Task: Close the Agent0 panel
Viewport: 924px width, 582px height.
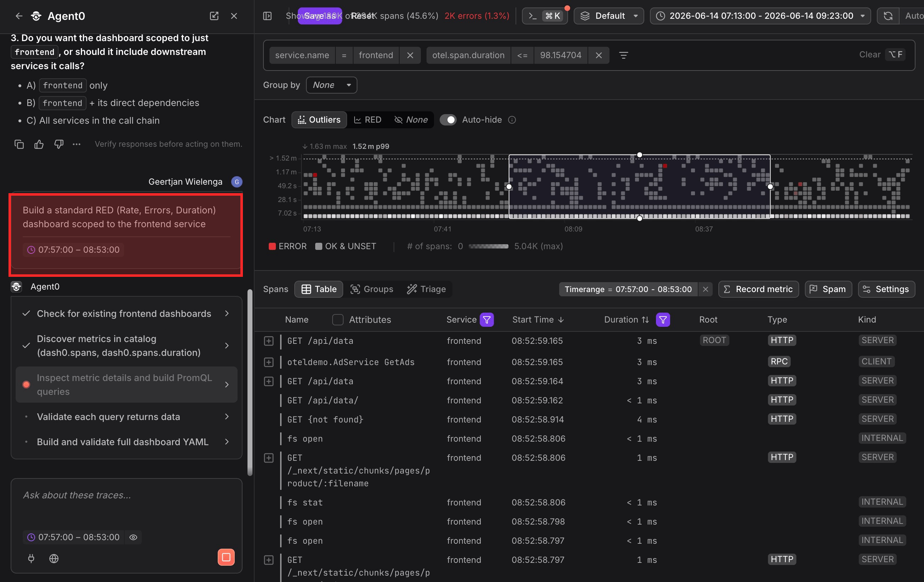Action: 234,16
